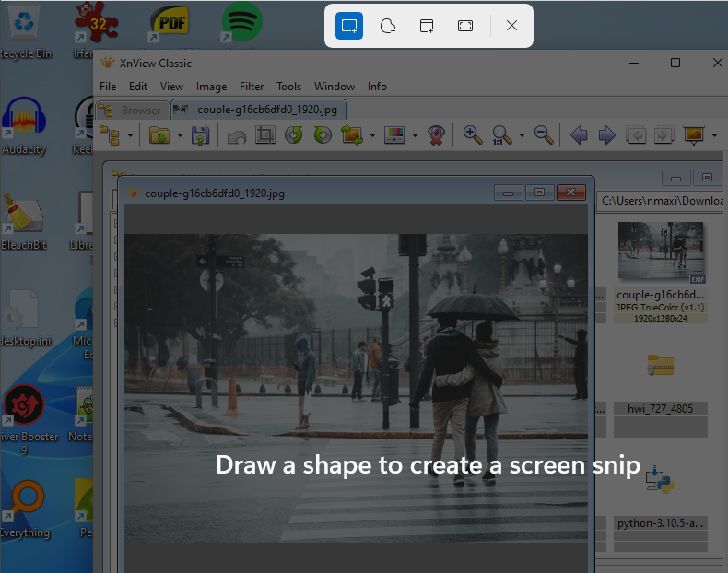The image size is (728, 573).
Task: Open the View menu in XnView
Action: point(171,87)
